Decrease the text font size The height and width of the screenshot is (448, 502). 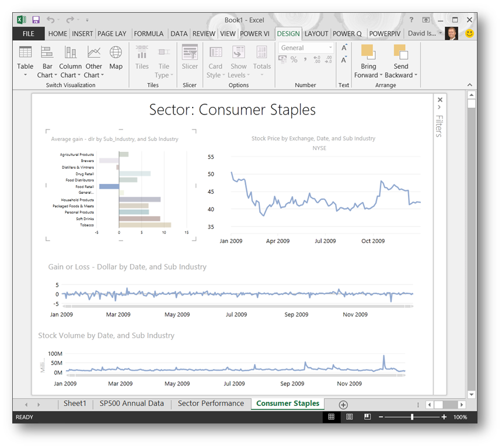344,60
